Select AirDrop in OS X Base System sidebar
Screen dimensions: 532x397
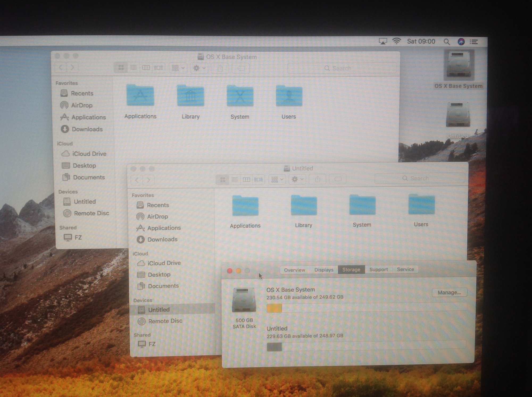tap(82, 105)
